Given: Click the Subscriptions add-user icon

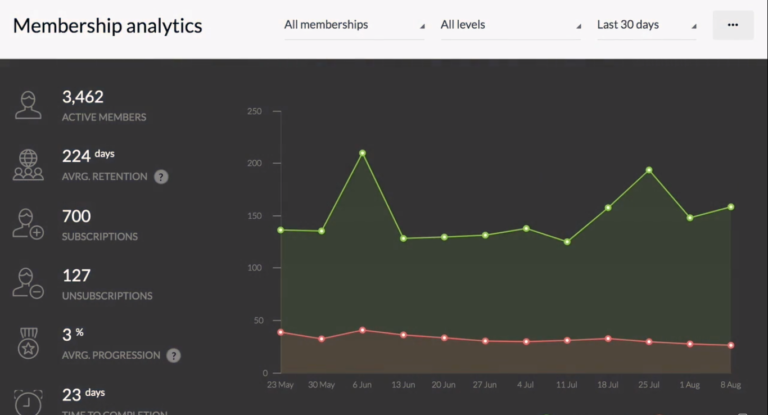Looking at the screenshot, I should click(28, 224).
